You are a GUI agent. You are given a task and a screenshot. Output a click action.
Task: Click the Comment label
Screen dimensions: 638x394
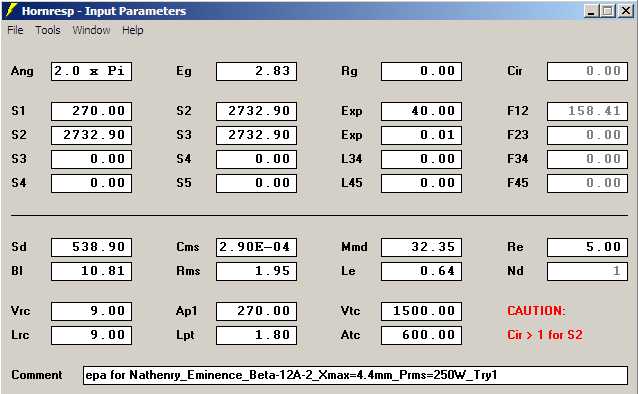37,375
